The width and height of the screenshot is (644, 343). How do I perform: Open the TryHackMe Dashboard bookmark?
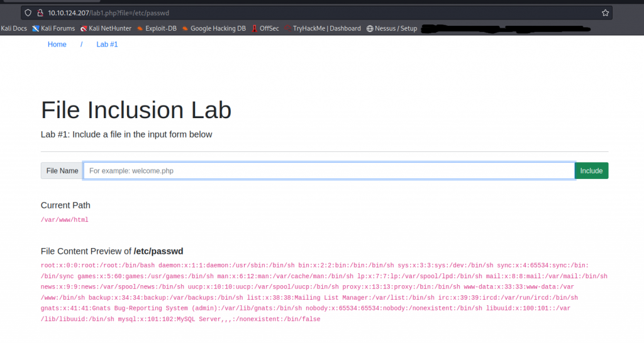click(323, 28)
